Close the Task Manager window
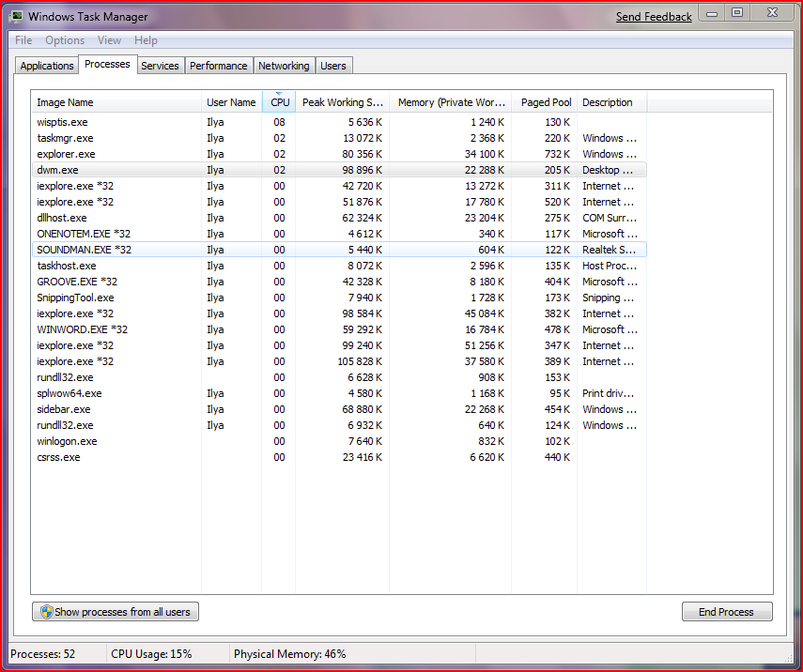 [x=772, y=13]
